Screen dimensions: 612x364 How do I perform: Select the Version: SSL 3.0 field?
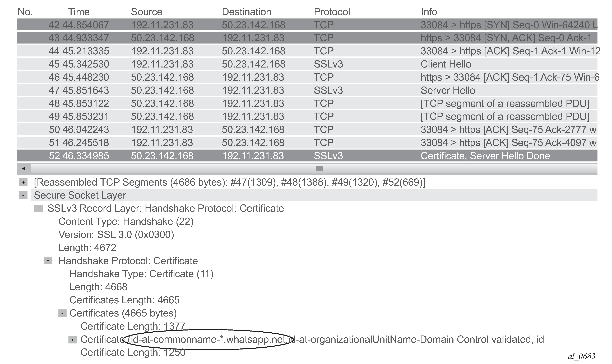point(116,235)
